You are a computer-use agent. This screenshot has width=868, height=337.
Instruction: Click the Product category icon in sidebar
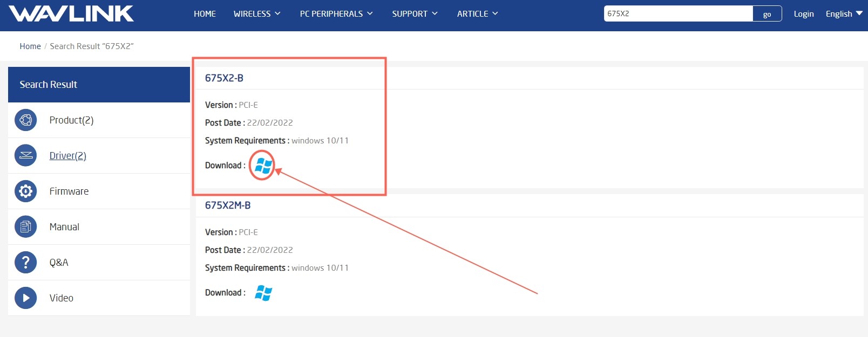point(25,120)
